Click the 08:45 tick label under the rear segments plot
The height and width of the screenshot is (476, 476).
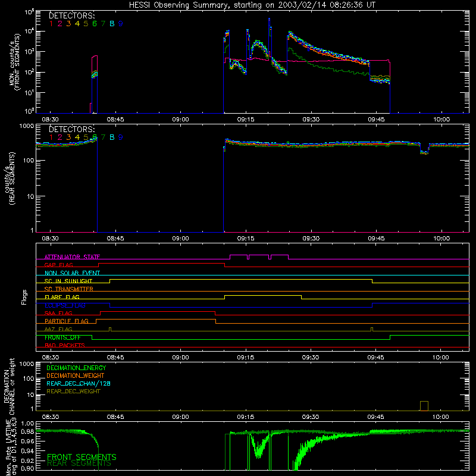click(115, 239)
